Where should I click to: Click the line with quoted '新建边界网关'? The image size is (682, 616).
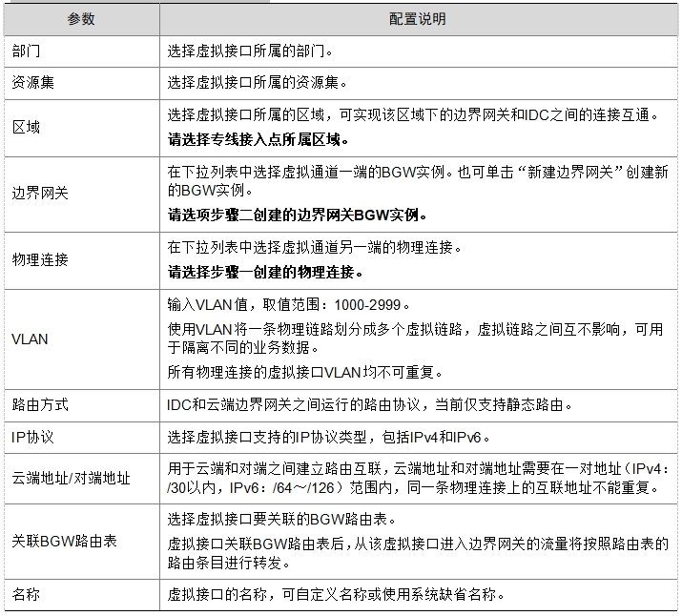pyautogui.click(x=418, y=173)
